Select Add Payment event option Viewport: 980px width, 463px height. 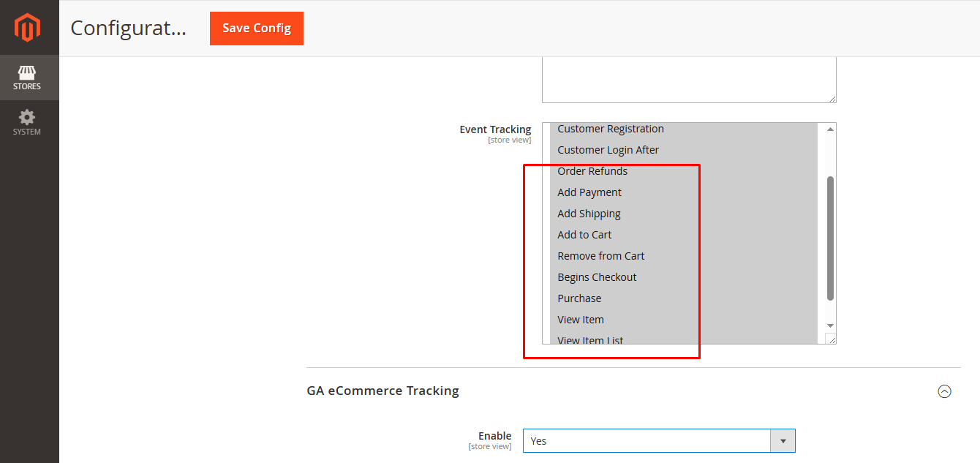click(589, 192)
